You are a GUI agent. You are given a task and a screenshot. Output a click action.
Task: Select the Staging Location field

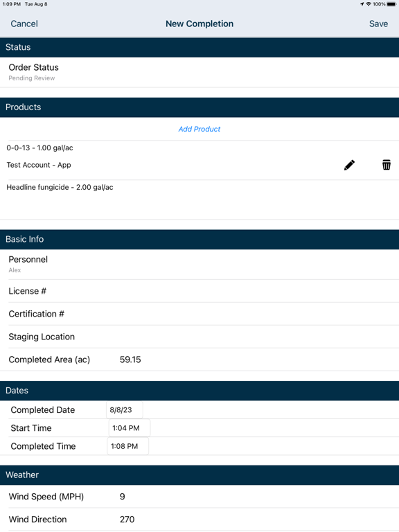(x=199, y=337)
